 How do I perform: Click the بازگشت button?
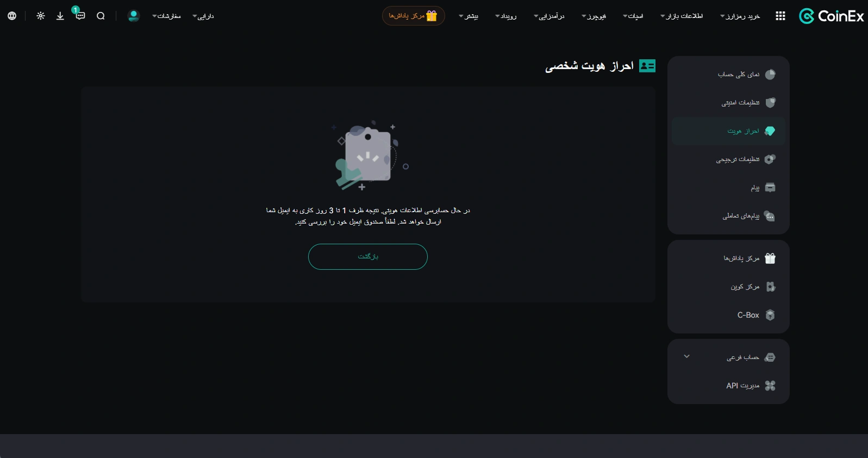[368, 257]
